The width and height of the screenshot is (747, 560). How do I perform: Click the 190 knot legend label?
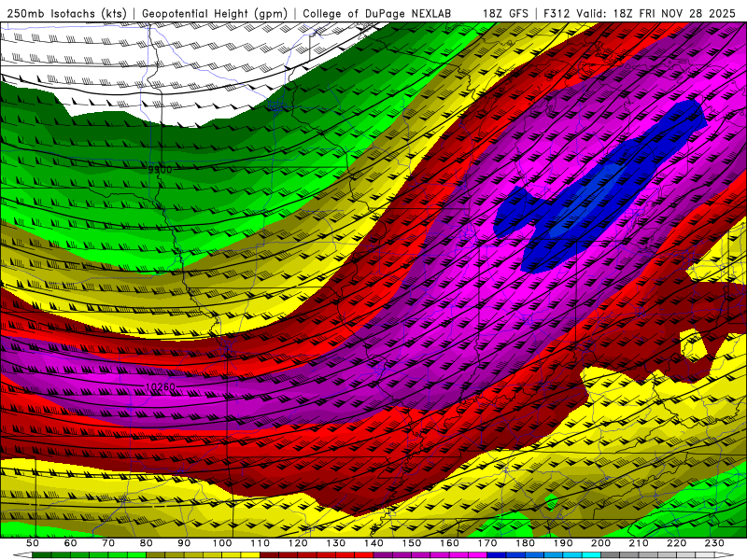tap(564, 543)
